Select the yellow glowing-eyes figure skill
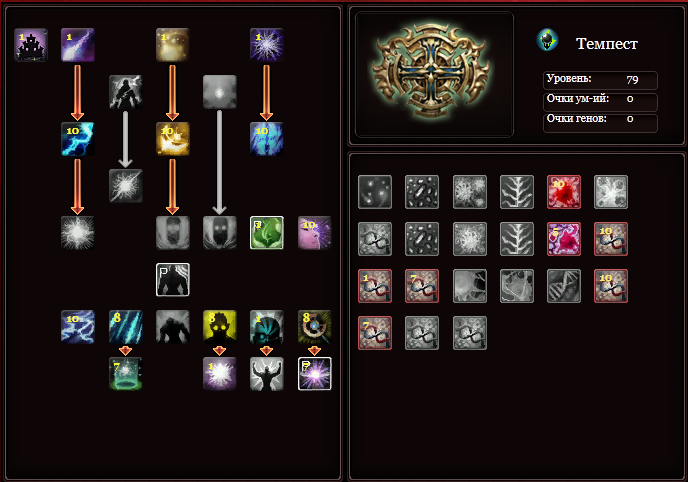Screen dimensions: 688x482 tap(219, 327)
